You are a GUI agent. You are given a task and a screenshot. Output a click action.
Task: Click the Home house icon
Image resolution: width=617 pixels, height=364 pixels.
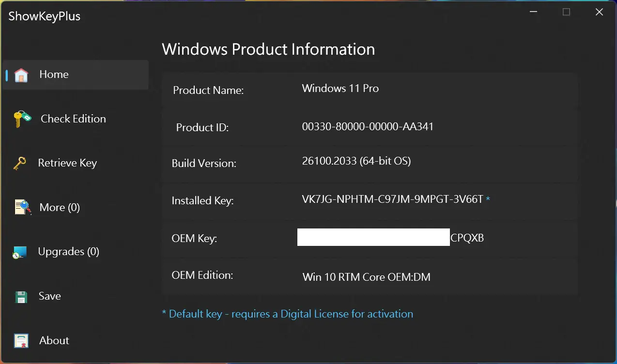pyautogui.click(x=21, y=75)
